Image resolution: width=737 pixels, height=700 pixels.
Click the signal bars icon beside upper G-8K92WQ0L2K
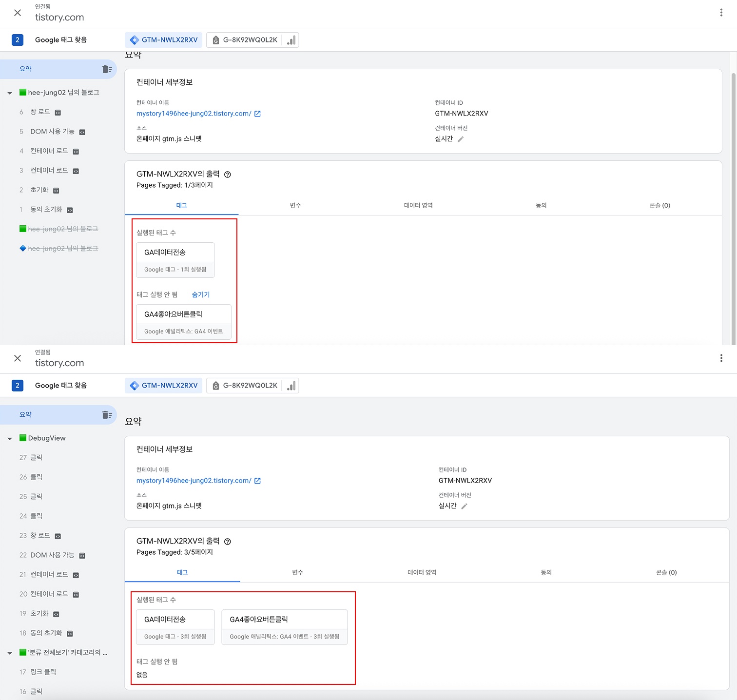point(291,40)
